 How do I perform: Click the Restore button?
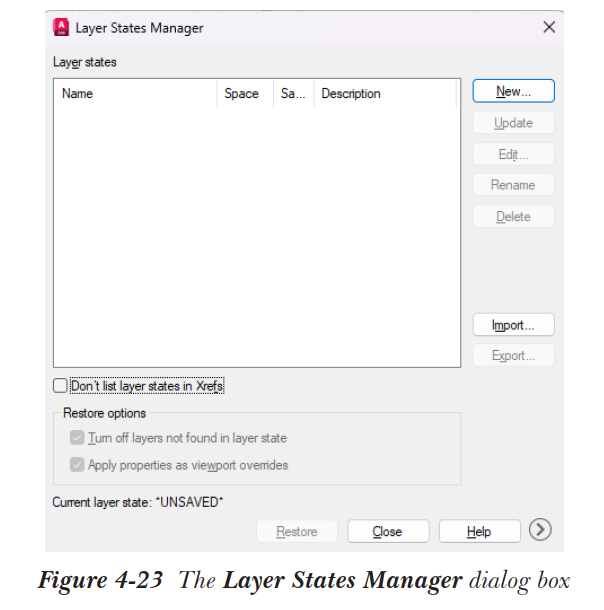tap(297, 531)
